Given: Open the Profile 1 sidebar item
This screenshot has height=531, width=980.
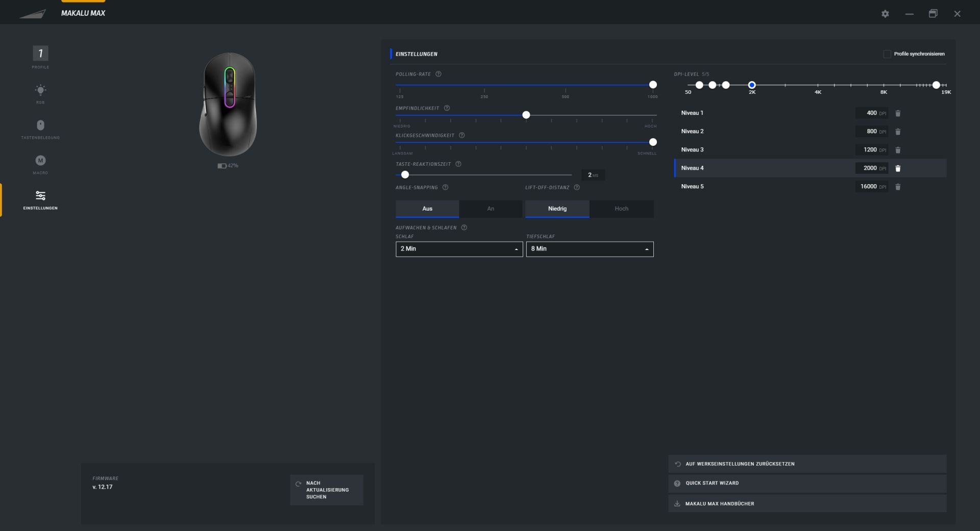Looking at the screenshot, I should (40, 57).
